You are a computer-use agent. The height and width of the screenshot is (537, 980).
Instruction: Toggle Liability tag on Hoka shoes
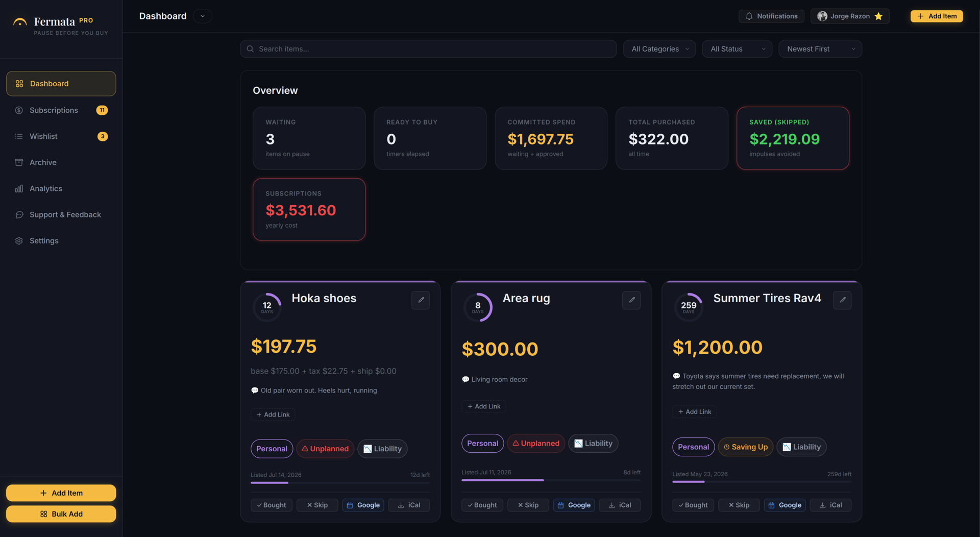pos(382,449)
